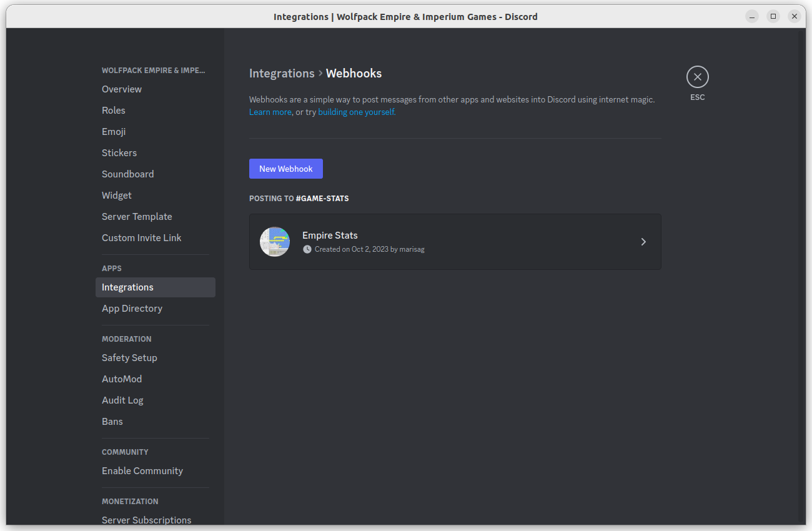
Task: Open Server Template settings
Action: 156,217
